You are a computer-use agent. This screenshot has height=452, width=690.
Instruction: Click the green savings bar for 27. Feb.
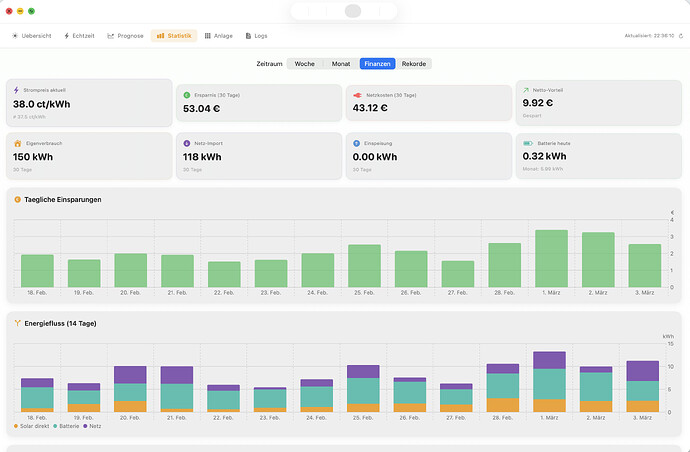(x=458, y=274)
